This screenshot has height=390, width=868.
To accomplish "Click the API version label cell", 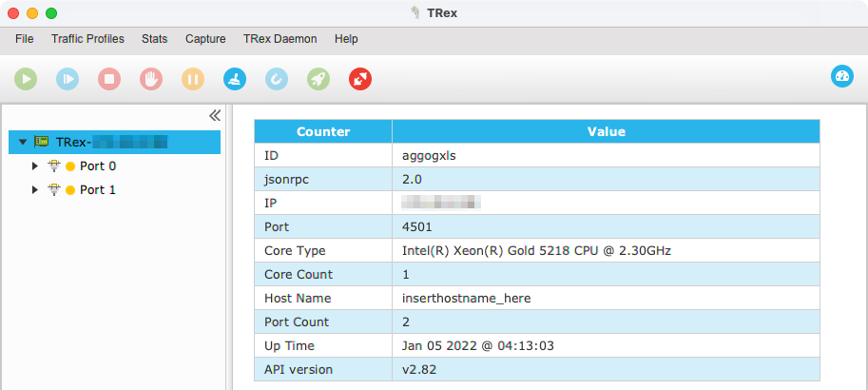I will (x=323, y=369).
